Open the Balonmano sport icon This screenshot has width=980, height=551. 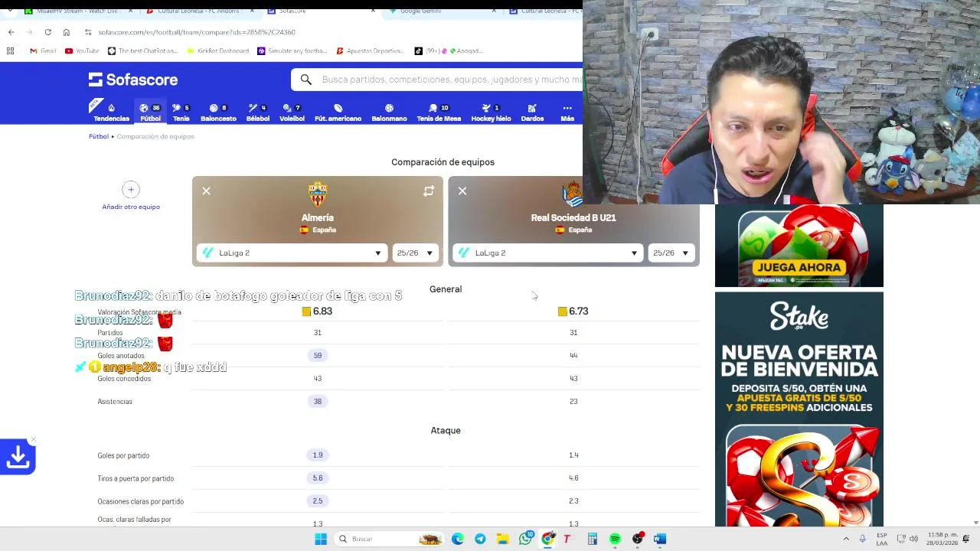pos(389,112)
